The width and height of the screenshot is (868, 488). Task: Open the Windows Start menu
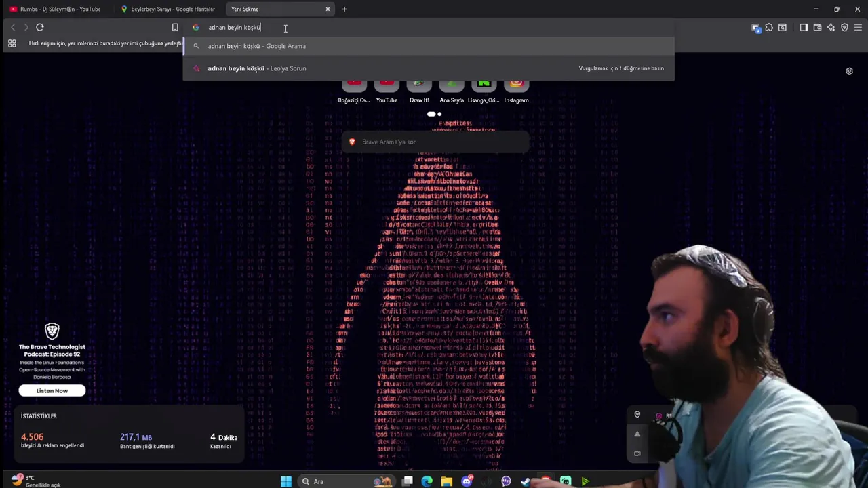click(286, 481)
